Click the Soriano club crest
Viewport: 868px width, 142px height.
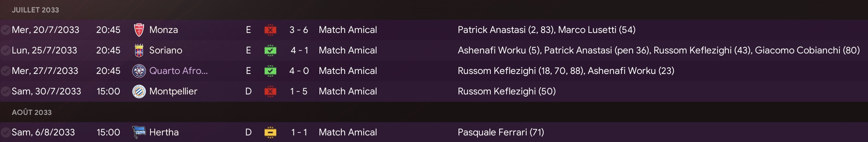pyautogui.click(x=139, y=51)
